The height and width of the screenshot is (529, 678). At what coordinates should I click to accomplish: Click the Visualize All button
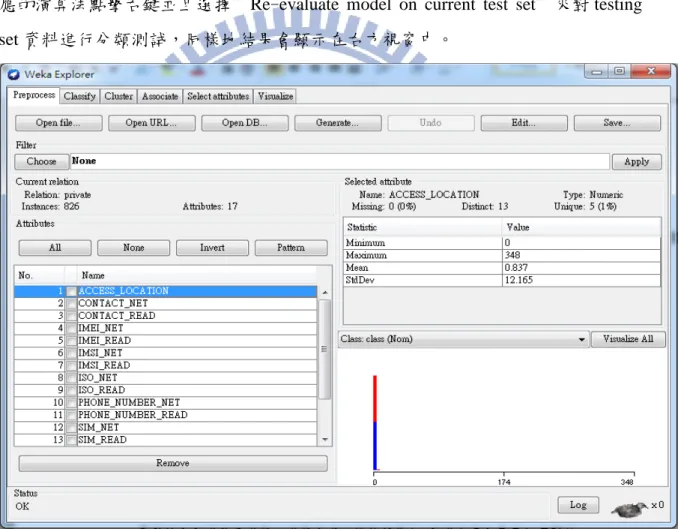628,339
